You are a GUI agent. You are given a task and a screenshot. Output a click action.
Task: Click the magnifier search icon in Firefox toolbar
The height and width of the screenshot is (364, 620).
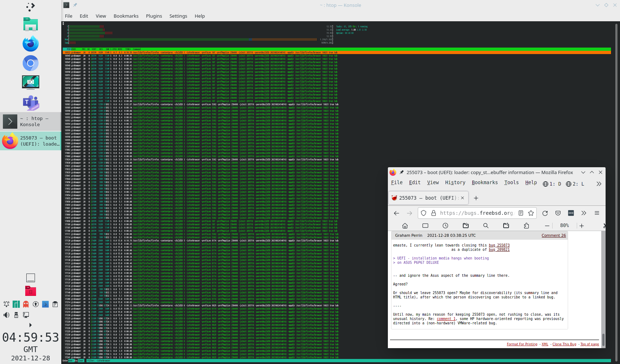click(x=486, y=226)
